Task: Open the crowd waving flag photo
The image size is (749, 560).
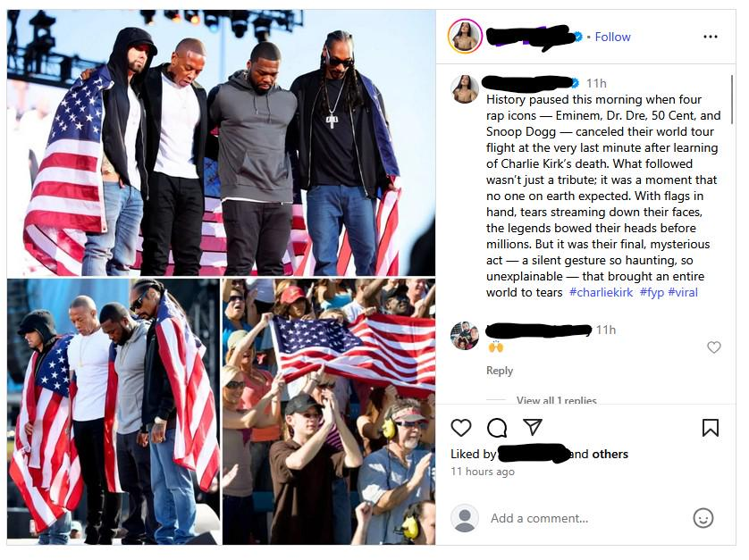Action: click(329, 412)
